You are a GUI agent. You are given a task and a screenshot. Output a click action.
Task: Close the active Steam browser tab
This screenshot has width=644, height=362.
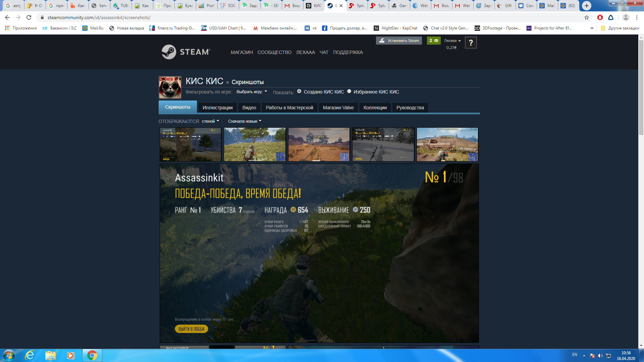(x=341, y=6)
